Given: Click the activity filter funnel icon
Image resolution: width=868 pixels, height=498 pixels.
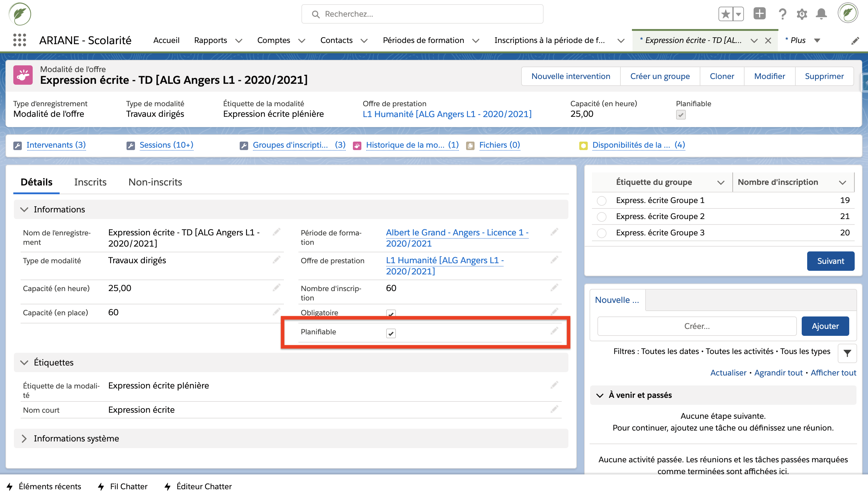Looking at the screenshot, I should [847, 353].
